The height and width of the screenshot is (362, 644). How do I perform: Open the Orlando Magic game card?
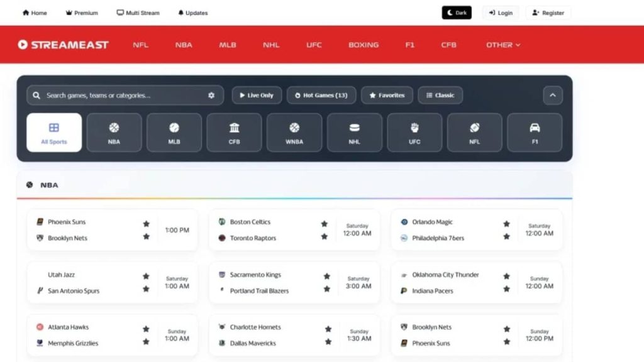[477, 230]
